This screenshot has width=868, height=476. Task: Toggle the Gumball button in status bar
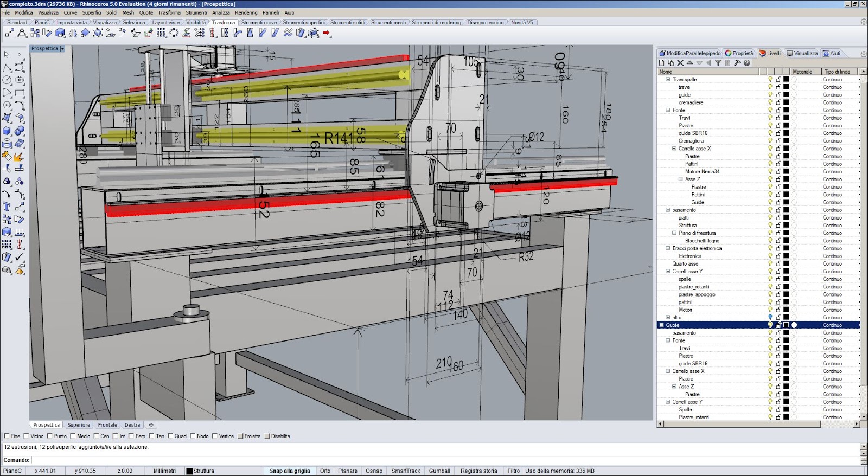pos(439,471)
